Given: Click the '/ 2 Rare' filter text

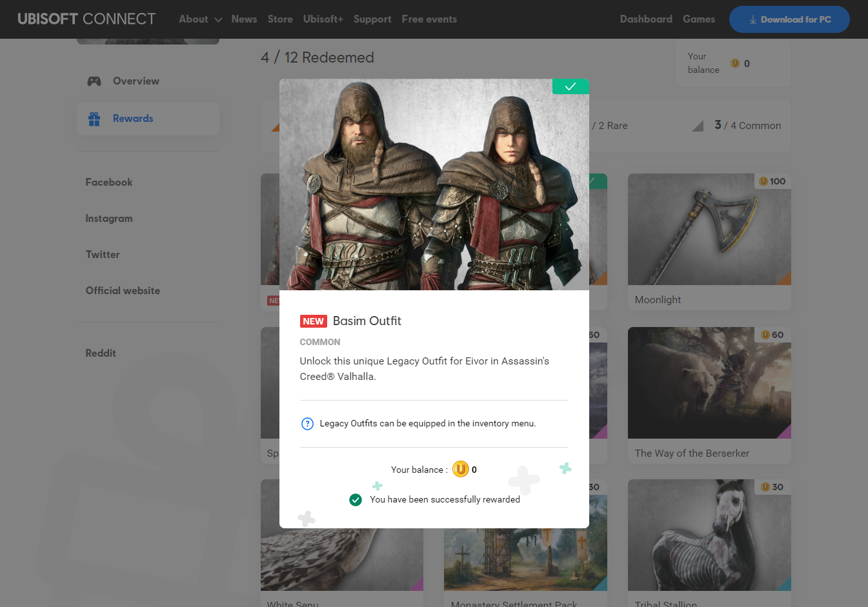Looking at the screenshot, I should [610, 126].
